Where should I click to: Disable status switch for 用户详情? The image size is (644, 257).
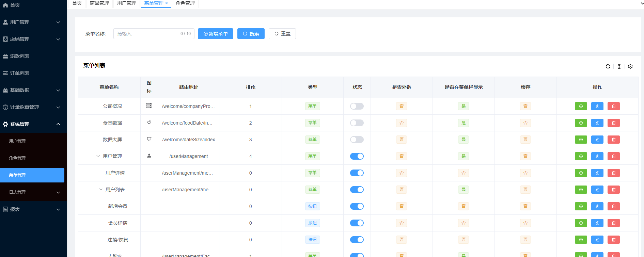tap(357, 173)
